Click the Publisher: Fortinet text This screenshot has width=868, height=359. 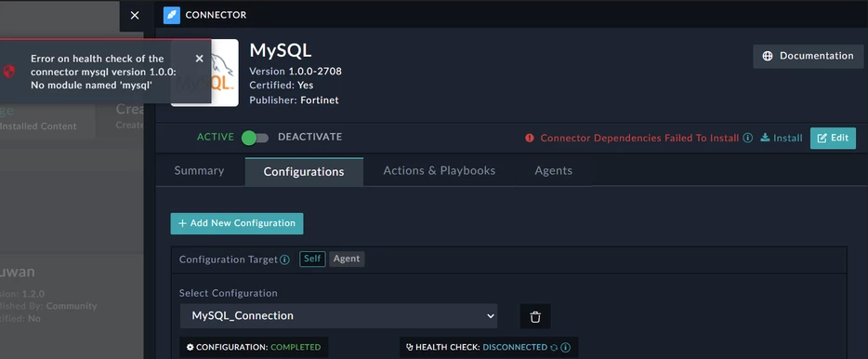294,100
